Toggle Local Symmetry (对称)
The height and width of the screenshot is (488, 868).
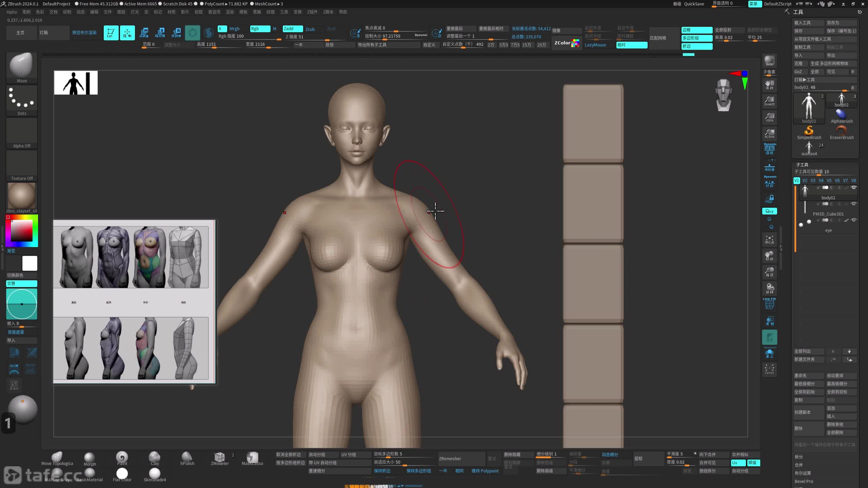click(x=769, y=182)
